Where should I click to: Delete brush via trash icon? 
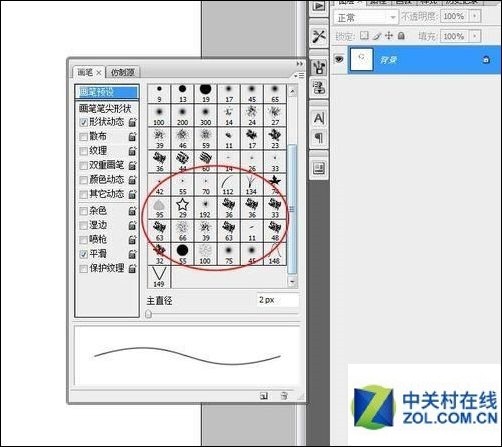click(x=284, y=396)
